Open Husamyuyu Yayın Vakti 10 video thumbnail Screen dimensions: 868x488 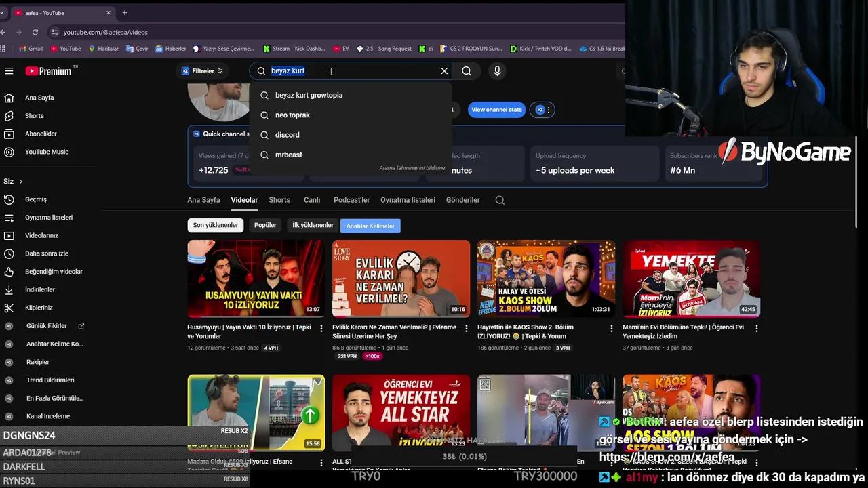click(x=256, y=279)
